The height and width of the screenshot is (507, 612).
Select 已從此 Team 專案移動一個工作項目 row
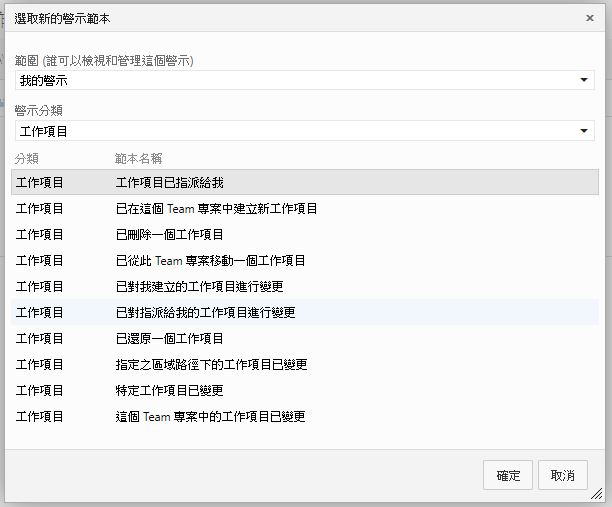pos(210,261)
